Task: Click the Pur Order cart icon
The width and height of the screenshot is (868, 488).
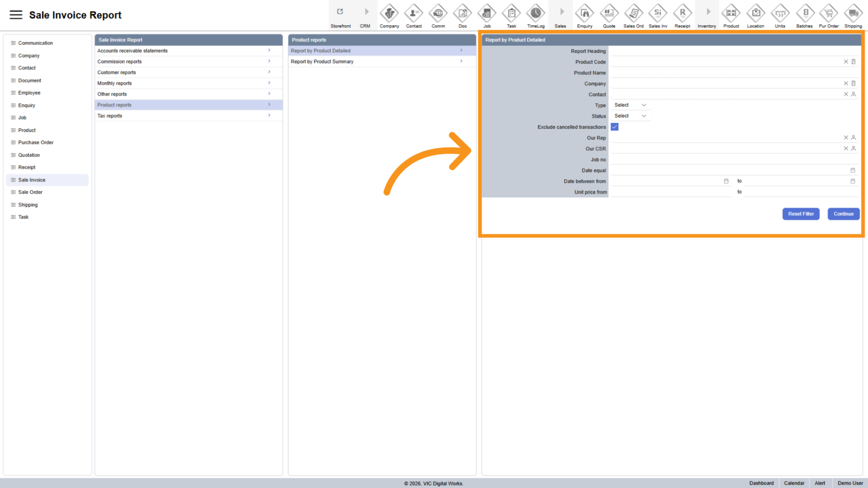Action: tap(829, 13)
